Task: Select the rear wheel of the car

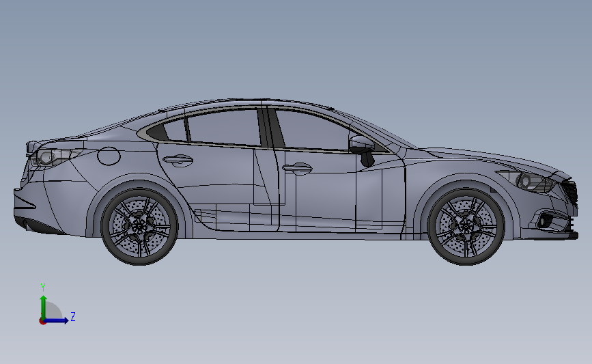Action: pos(139,226)
